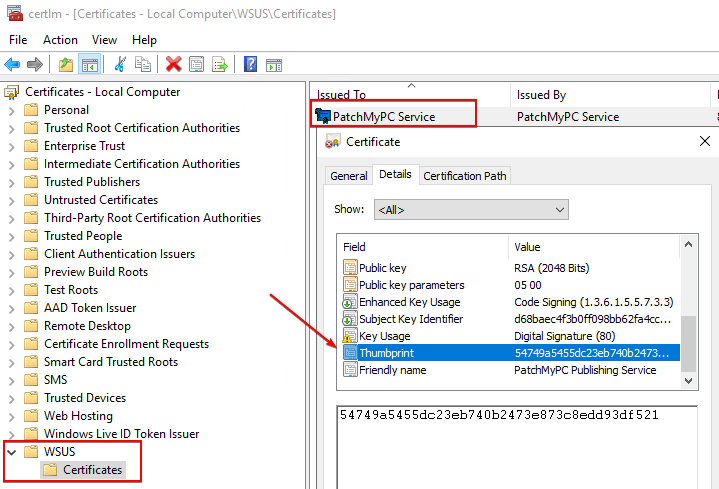Select the Windows Live ID Token Issuer store
719x489 pixels.
pos(122,434)
